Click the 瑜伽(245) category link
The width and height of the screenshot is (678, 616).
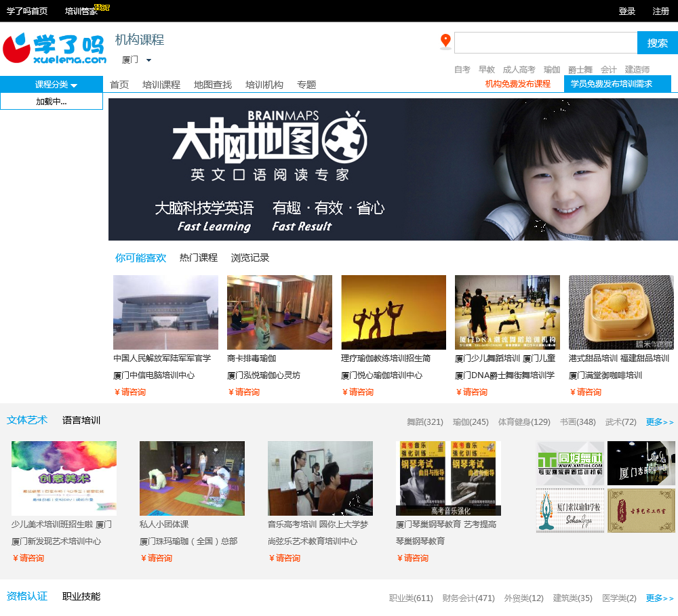click(x=471, y=422)
